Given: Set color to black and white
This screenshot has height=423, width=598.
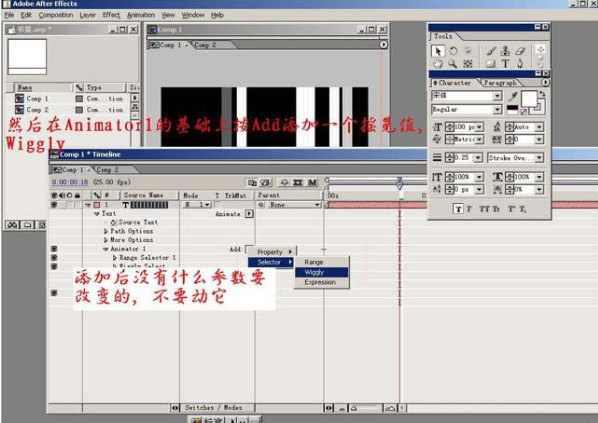Looking at the screenshot, I should [512, 110].
